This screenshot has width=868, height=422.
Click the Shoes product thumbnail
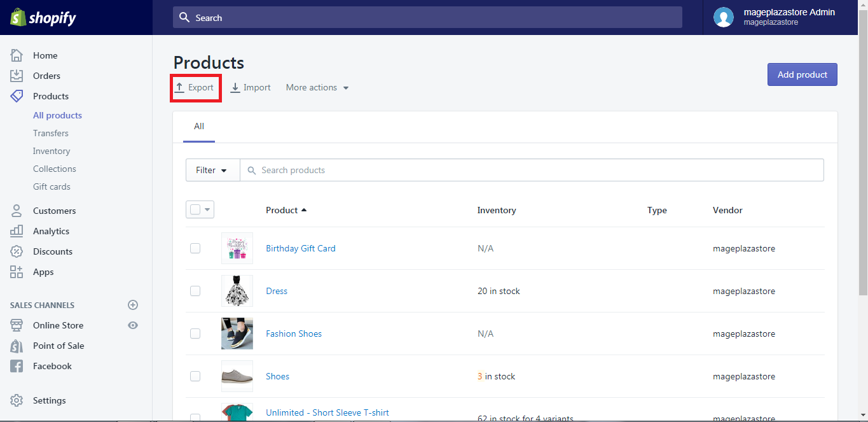click(237, 376)
